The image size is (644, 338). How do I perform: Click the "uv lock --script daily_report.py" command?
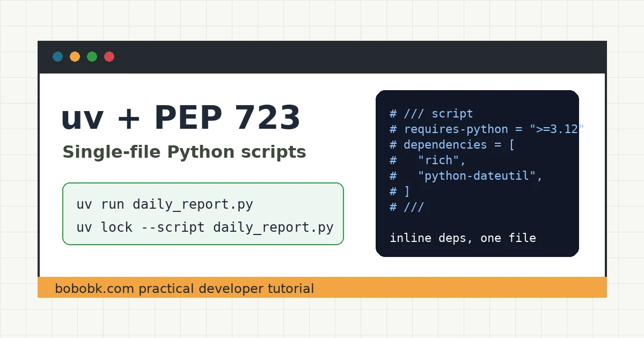click(205, 227)
